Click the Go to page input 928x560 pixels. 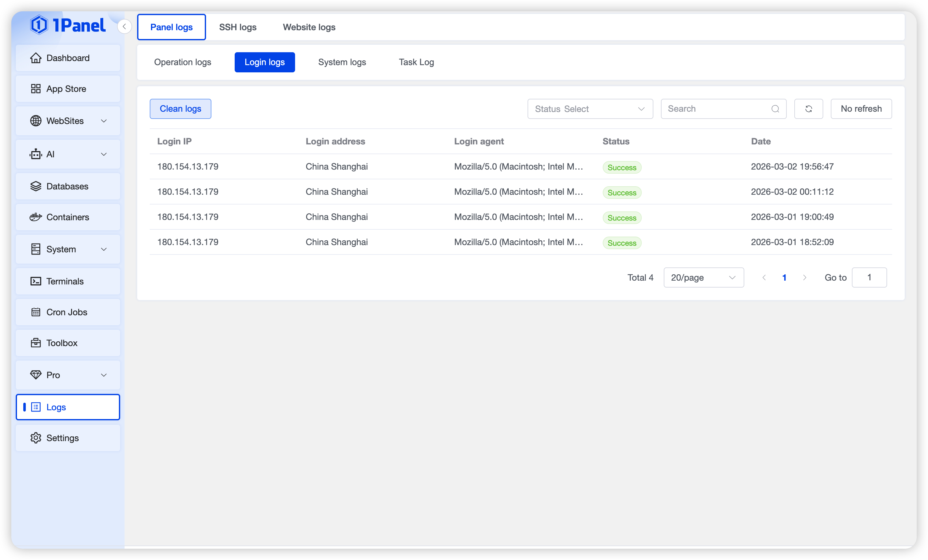869,277
